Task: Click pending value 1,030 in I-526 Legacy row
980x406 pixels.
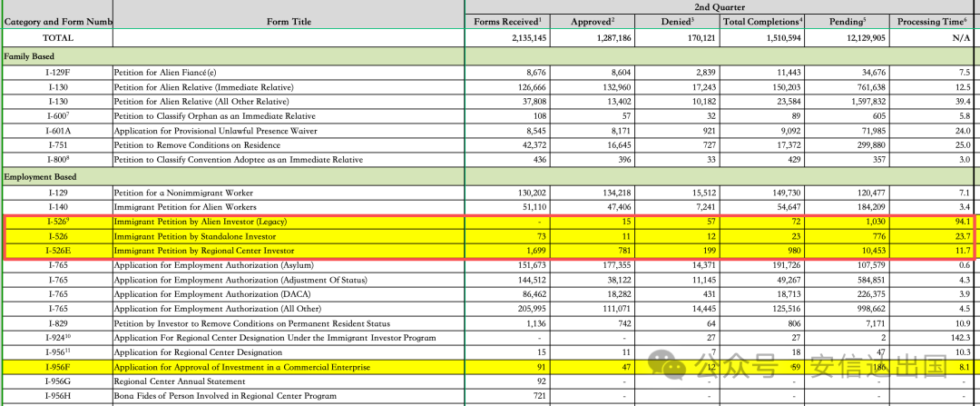Action: click(874, 222)
